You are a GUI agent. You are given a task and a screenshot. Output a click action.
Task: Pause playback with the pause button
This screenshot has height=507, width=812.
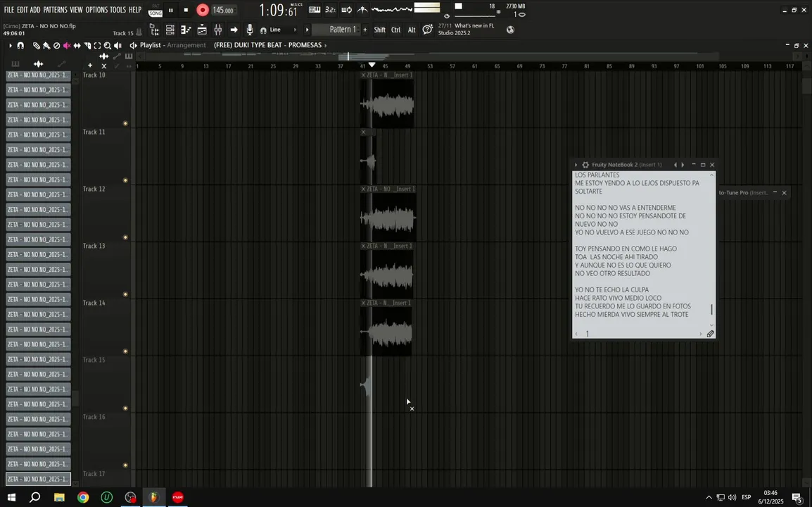[170, 10]
